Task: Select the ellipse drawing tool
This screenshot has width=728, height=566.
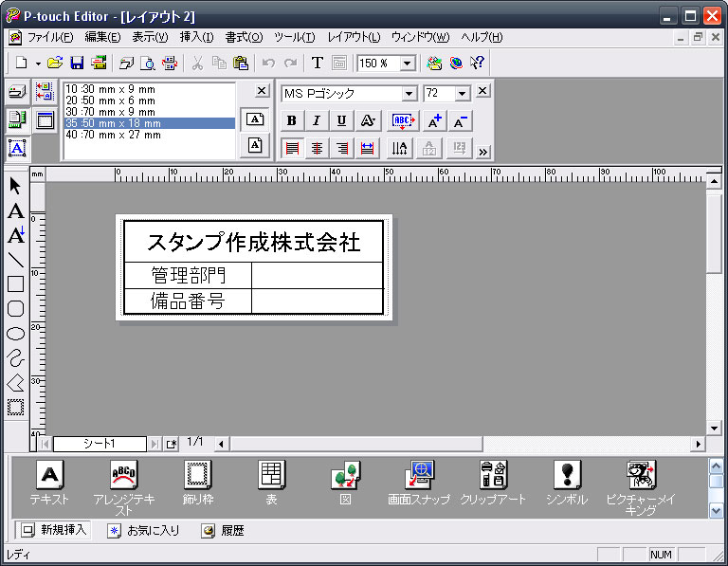Action: (x=15, y=334)
